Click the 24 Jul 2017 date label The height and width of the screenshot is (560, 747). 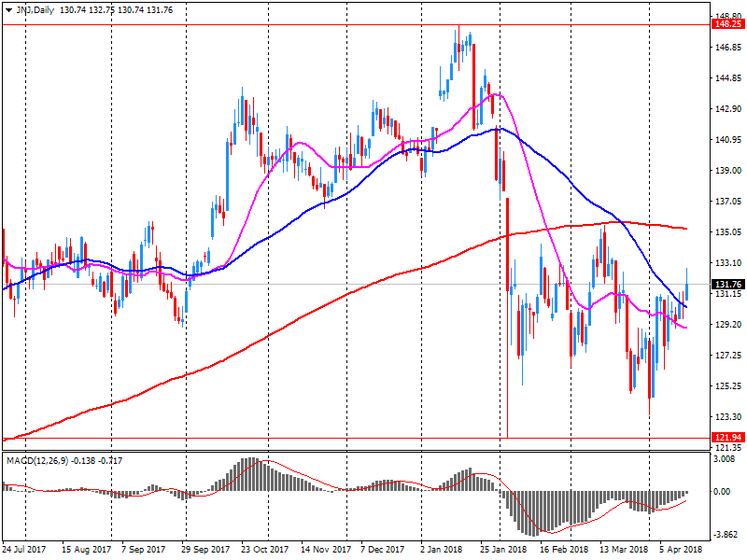point(24,549)
